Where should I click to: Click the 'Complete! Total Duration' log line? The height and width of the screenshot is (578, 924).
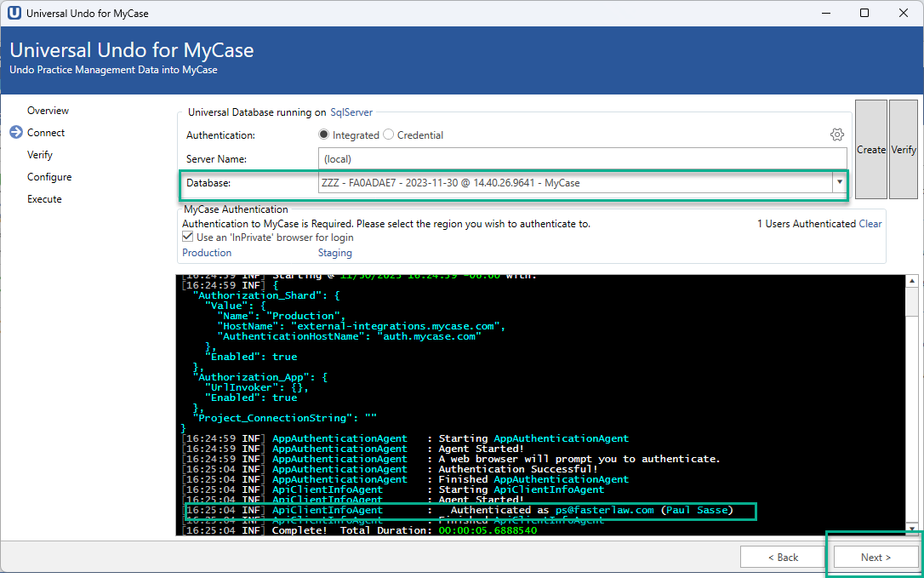pyautogui.click(x=360, y=530)
